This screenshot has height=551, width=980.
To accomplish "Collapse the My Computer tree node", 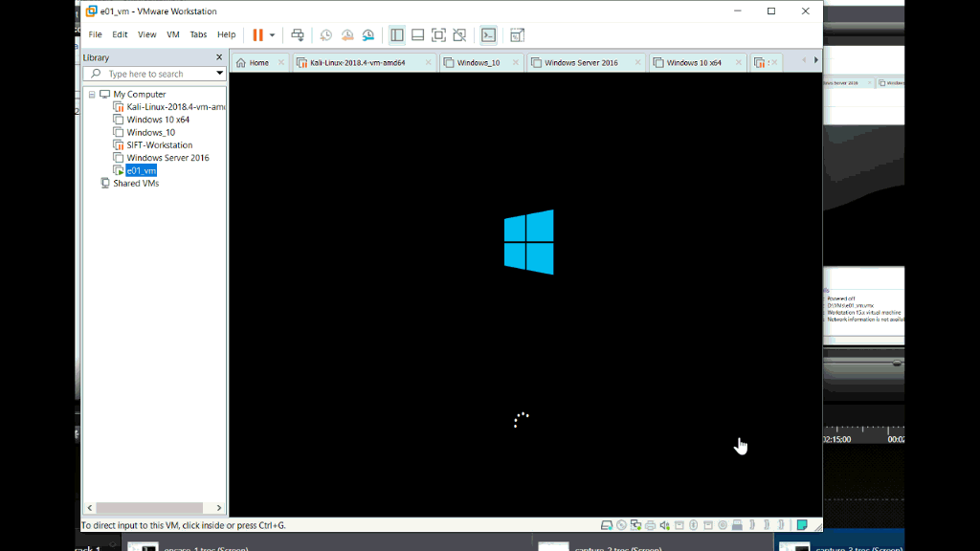I will pos(92,95).
